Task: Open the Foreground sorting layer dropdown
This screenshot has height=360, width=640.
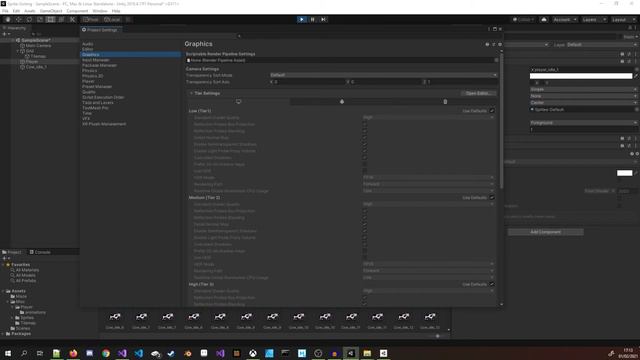Action: [584, 122]
